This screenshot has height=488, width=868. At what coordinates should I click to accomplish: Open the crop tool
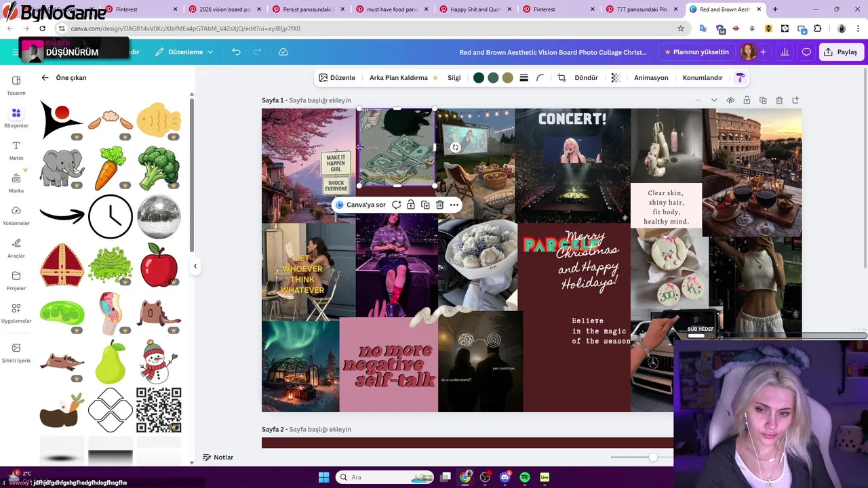(x=561, y=78)
